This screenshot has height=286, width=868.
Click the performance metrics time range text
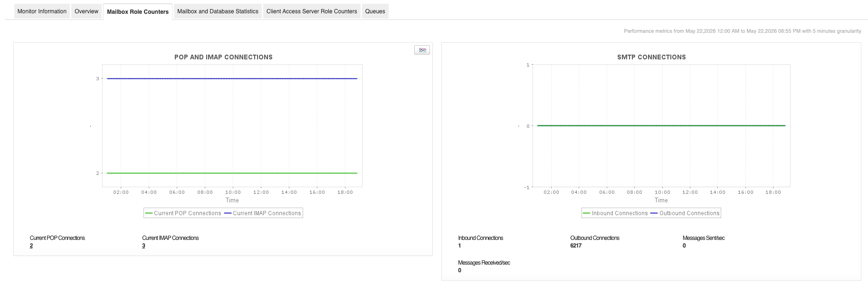742,31
